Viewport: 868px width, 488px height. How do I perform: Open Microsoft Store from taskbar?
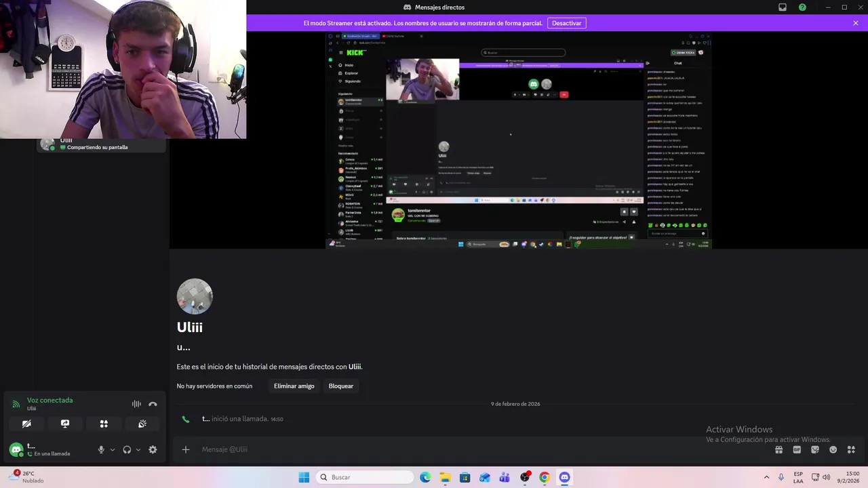465,477
